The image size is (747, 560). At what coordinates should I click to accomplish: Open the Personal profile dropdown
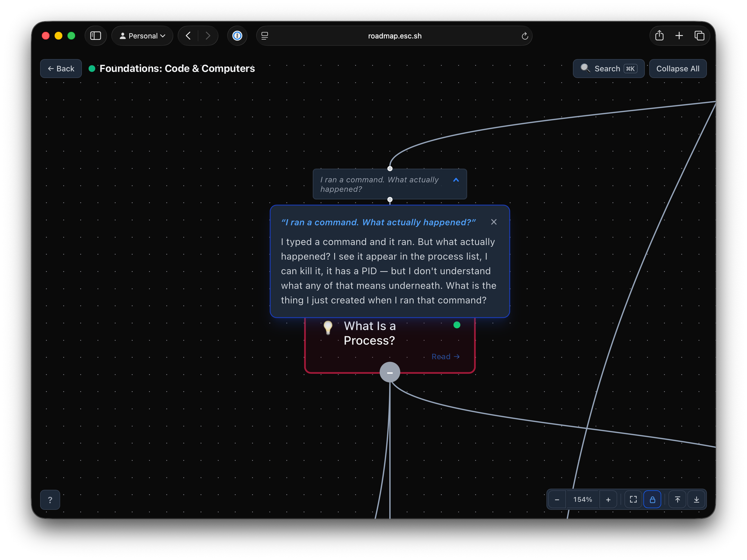(x=142, y=36)
